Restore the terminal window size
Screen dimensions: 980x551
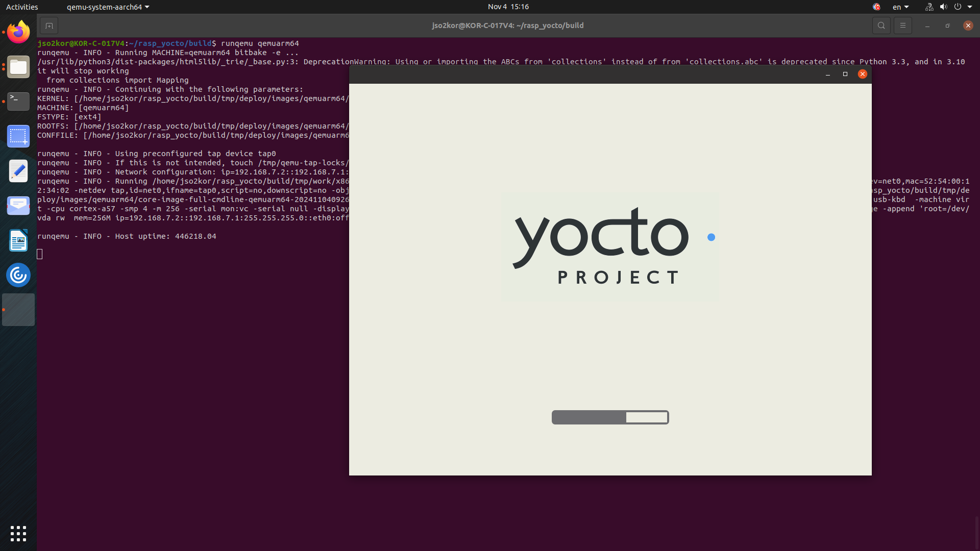pos(947,26)
